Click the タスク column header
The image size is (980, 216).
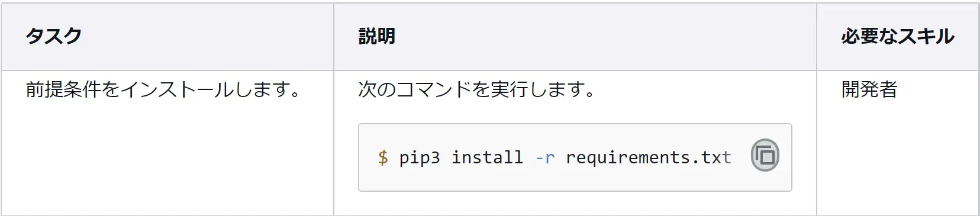53,36
